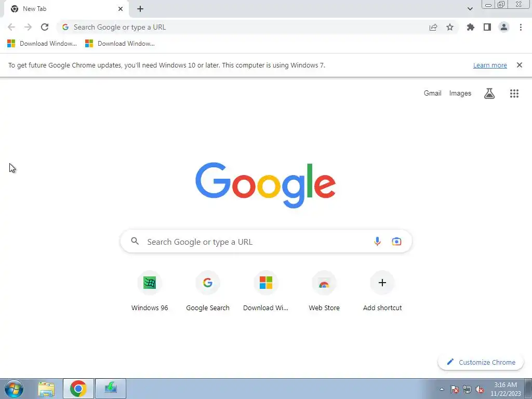Viewport: 532px width, 399px height.
Task: Bookmark this tab with the star icon
Action: click(450, 27)
